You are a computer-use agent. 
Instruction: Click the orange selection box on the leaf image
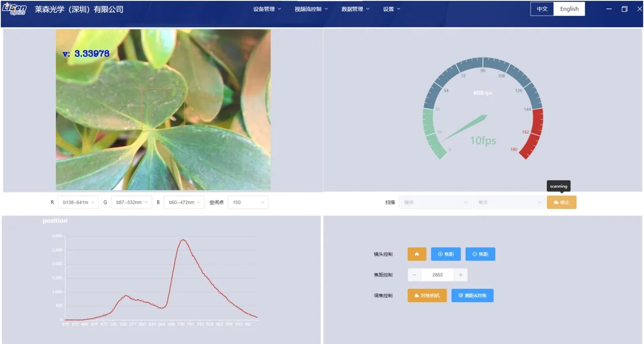(x=163, y=109)
